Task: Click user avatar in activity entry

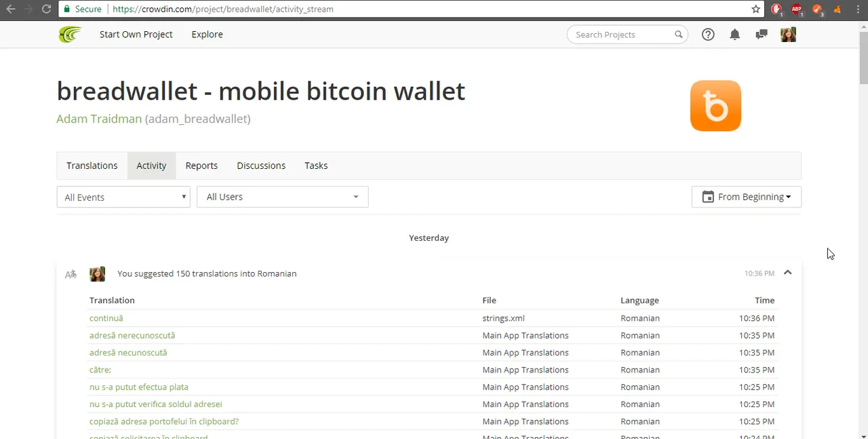Action: pyautogui.click(x=97, y=273)
